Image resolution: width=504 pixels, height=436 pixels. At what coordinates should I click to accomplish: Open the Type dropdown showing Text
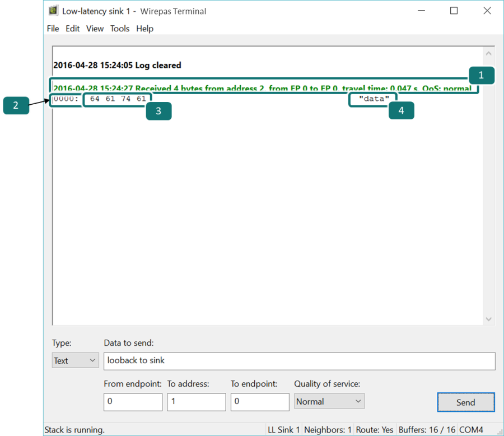pos(75,360)
